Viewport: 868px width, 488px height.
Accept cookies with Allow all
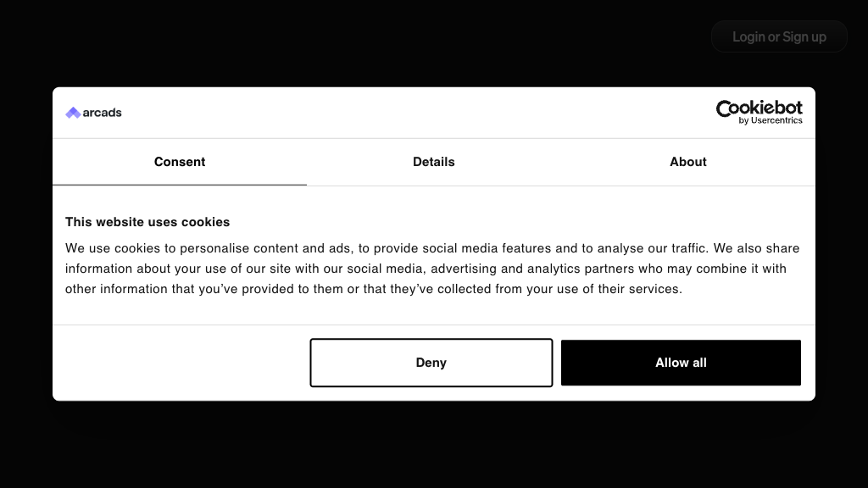[x=681, y=363]
